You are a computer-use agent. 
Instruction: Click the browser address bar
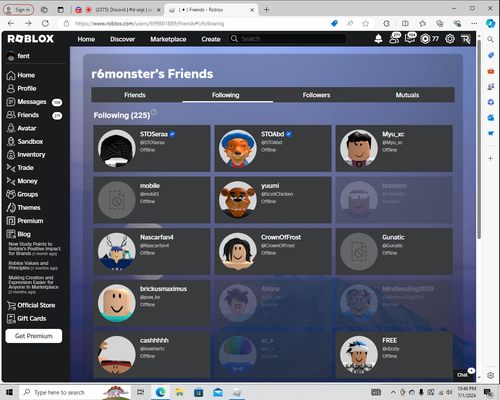point(197,23)
